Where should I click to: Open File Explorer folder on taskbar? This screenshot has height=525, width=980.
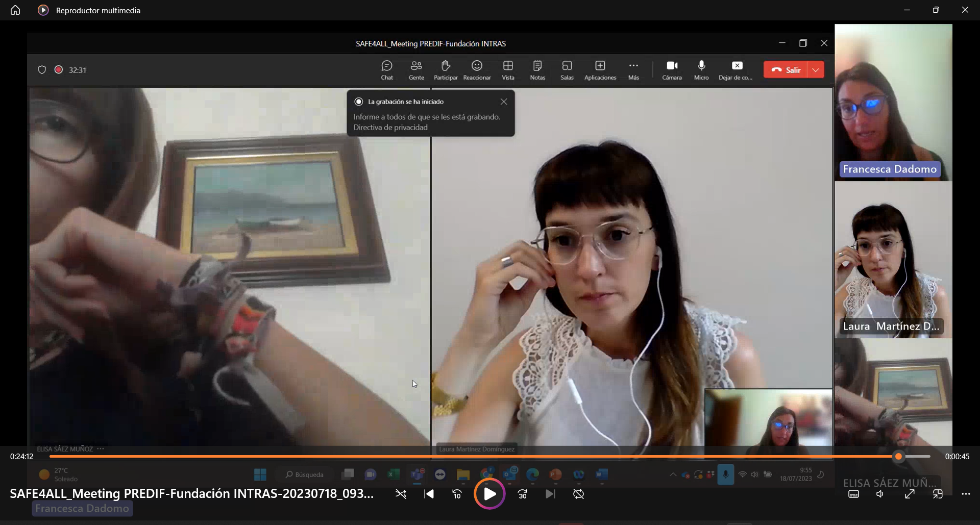coord(463,475)
